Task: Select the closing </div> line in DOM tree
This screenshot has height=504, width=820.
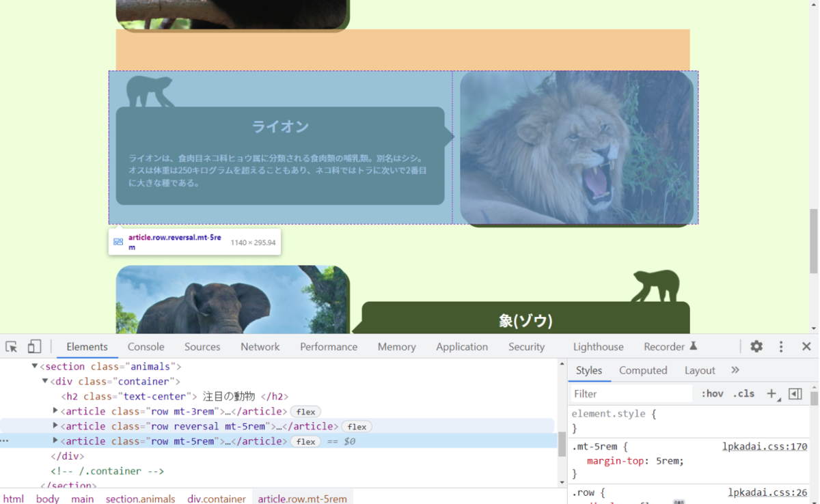Action: coord(67,456)
